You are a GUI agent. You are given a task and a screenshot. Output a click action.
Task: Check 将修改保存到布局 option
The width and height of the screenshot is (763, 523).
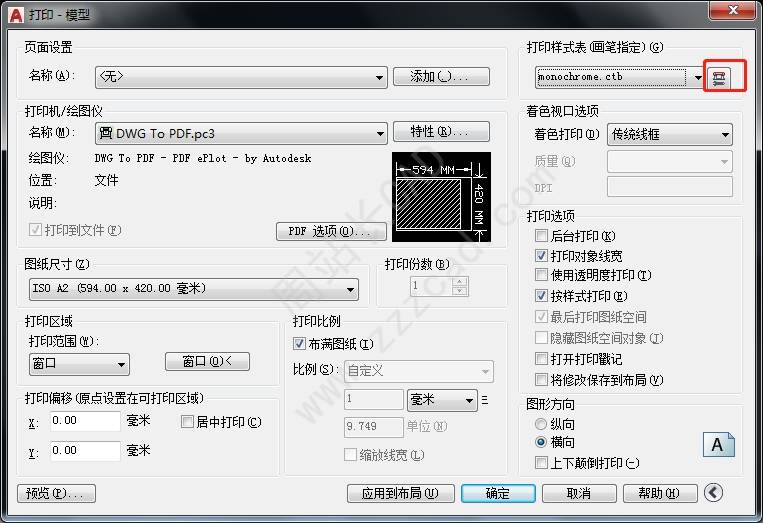point(541,379)
